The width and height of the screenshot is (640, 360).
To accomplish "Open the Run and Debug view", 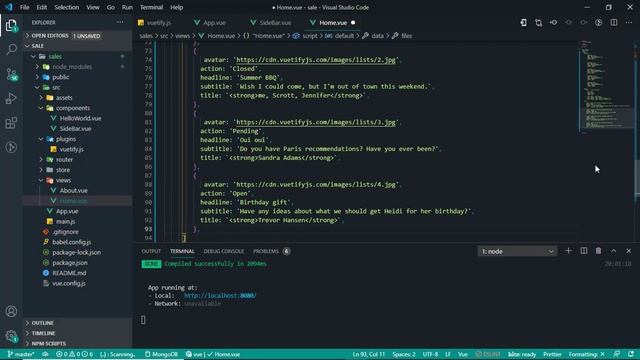I will coord(11,98).
